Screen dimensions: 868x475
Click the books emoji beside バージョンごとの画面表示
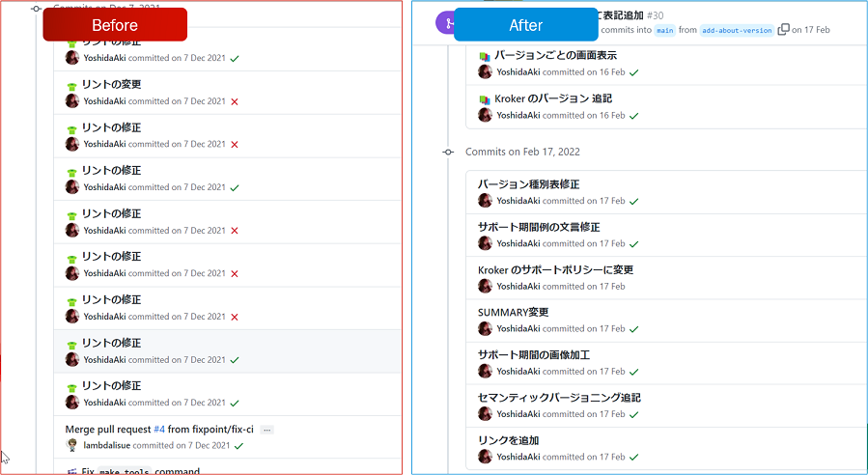pos(485,56)
